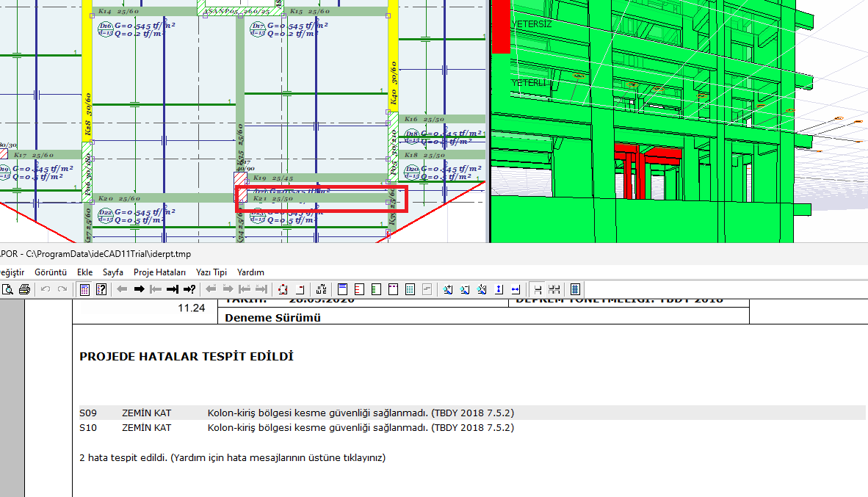Screen dimensions: 868x497
Task: Open the Yardım menu
Action: click(250, 272)
